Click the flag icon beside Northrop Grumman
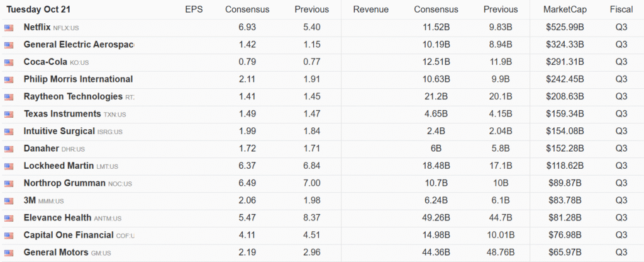This screenshot has width=644, height=262. click(9, 184)
